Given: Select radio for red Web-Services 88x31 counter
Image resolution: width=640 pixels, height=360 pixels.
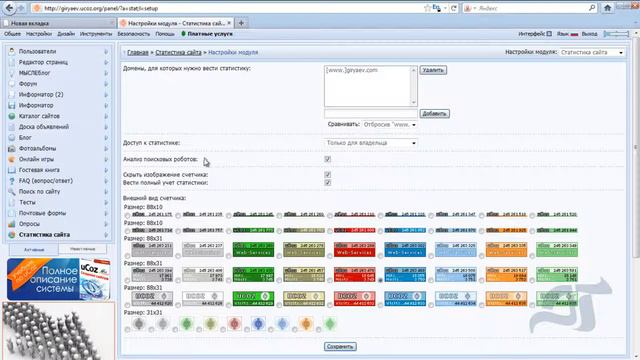Looking at the screenshot, I should pos(330,256).
